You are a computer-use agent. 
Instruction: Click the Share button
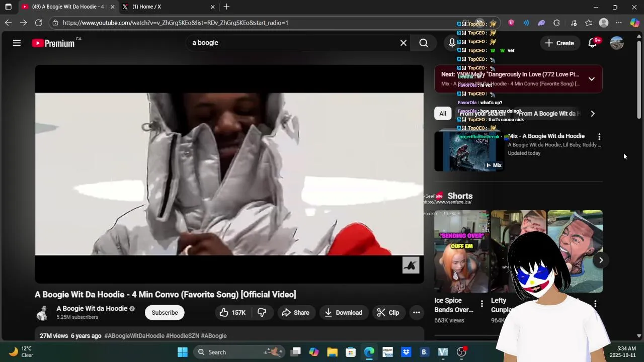point(295,313)
